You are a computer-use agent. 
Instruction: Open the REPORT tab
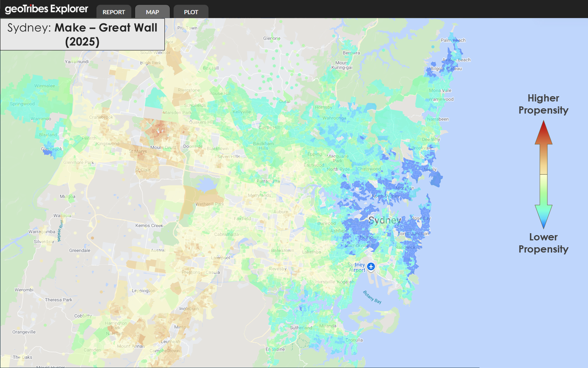pos(114,12)
